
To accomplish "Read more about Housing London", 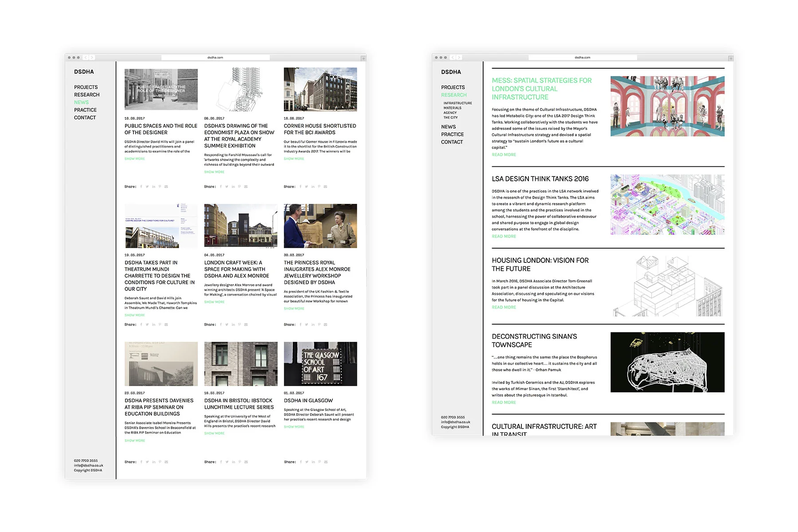I will coord(504,307).
